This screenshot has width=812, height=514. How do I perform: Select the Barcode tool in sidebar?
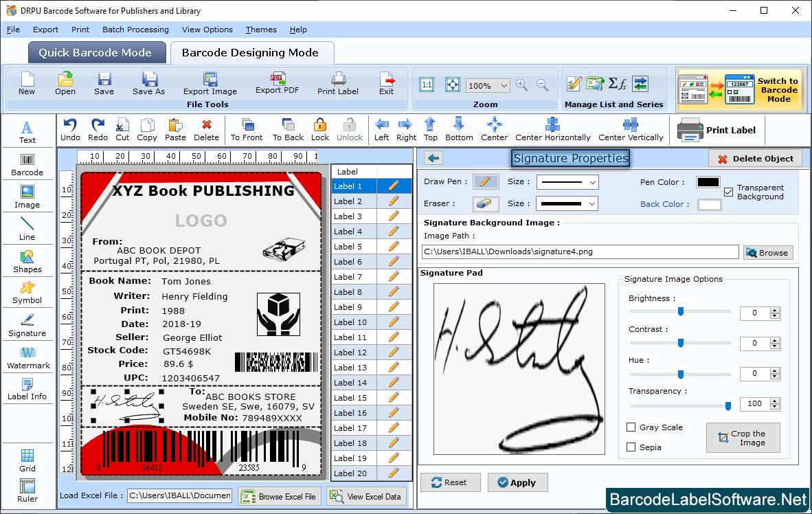click(27, 165)
